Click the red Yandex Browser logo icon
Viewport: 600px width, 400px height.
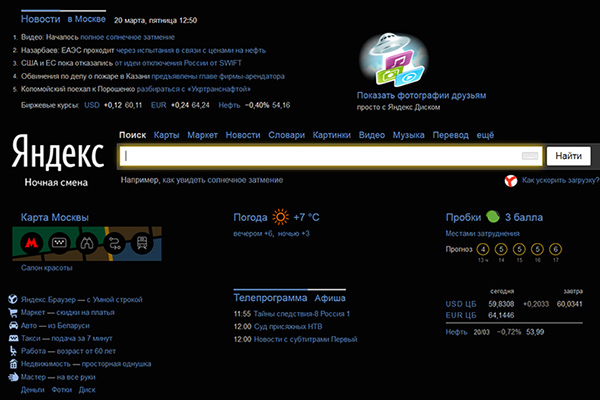click(x=510, y=180)
